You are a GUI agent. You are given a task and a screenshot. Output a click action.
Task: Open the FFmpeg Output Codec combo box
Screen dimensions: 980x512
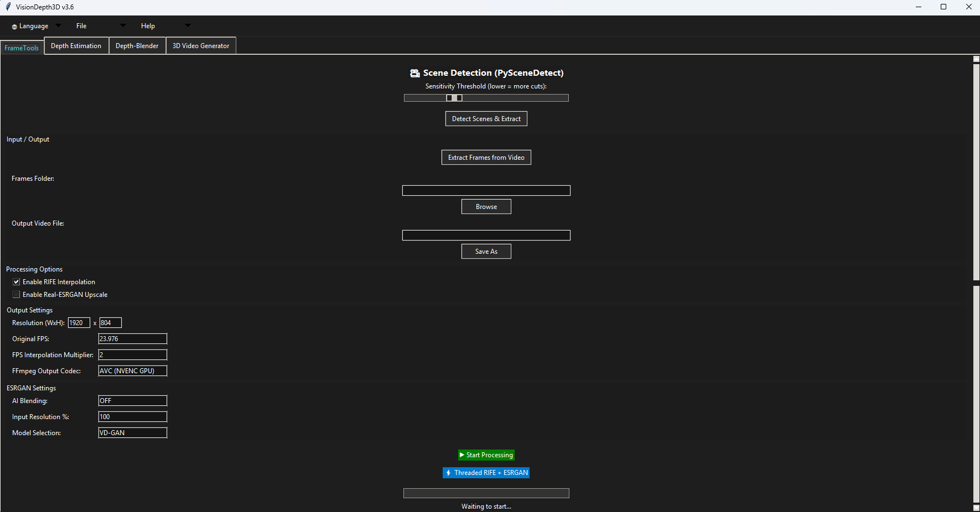click(x=132, y=371)
